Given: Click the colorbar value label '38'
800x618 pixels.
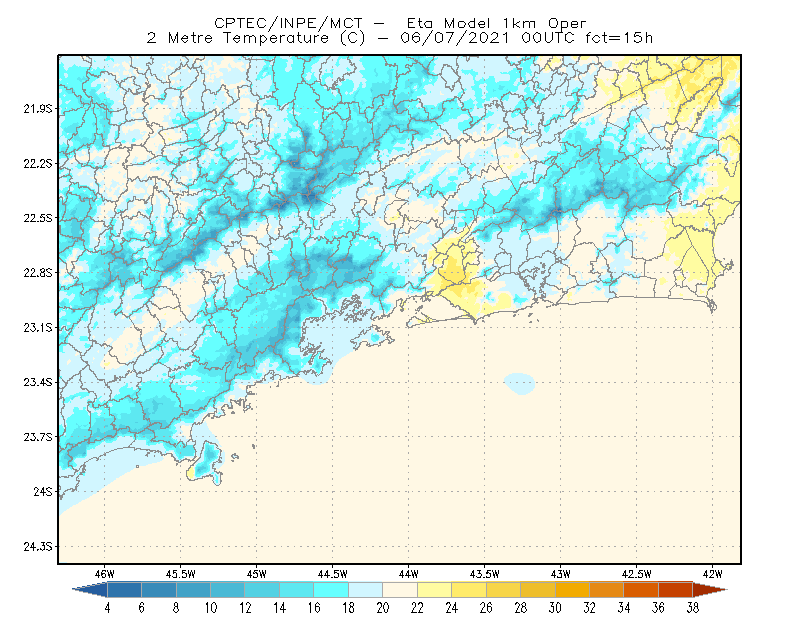Looking at the screenshot, I should [693, 608].
